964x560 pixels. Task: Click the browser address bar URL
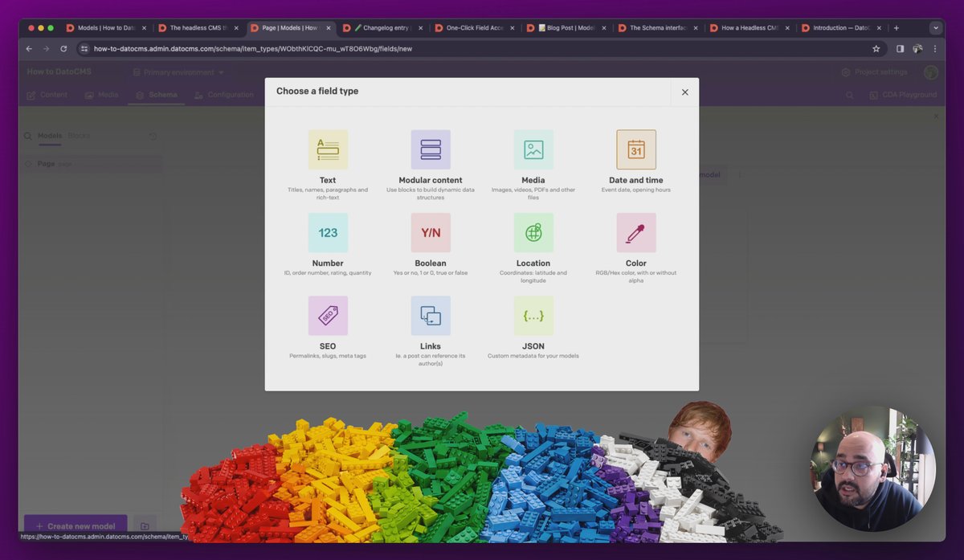(x=253, y=48)
